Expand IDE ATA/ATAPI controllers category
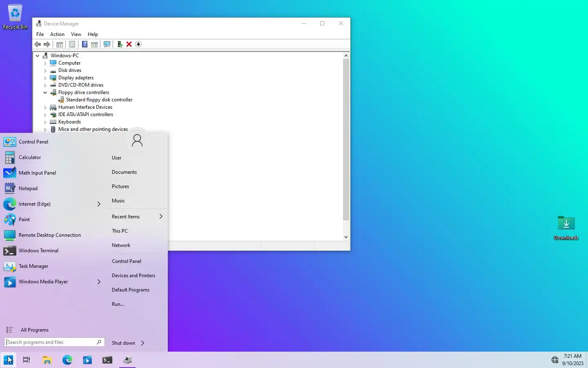Screen dimensions: 588x368 tap(45, 114)
